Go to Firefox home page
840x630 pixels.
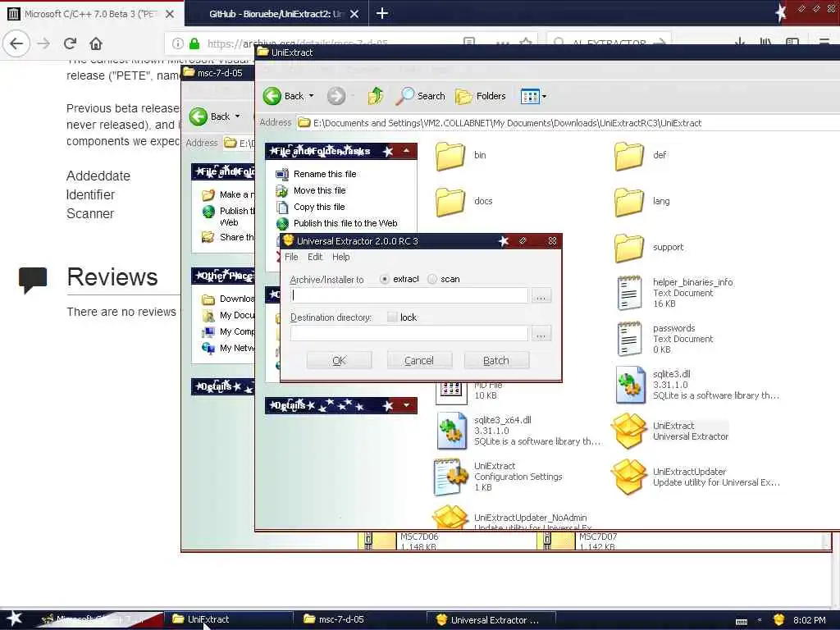coord(96,43)
